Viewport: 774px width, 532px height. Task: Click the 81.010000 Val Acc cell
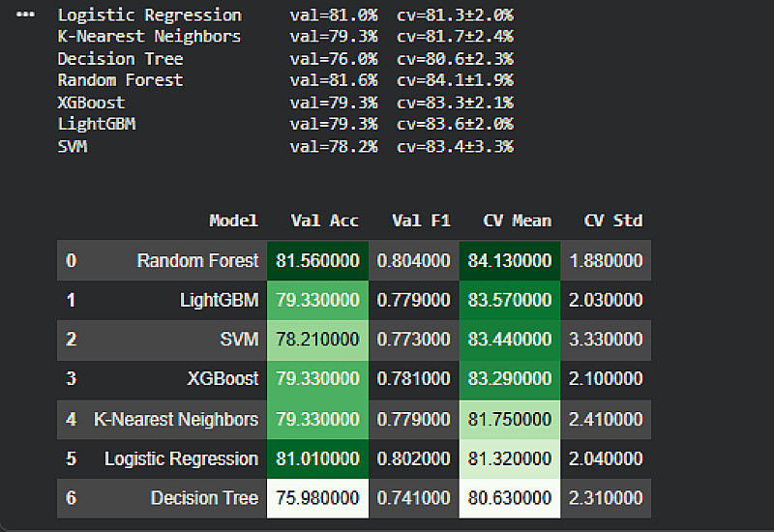click(x=317, y=458)
